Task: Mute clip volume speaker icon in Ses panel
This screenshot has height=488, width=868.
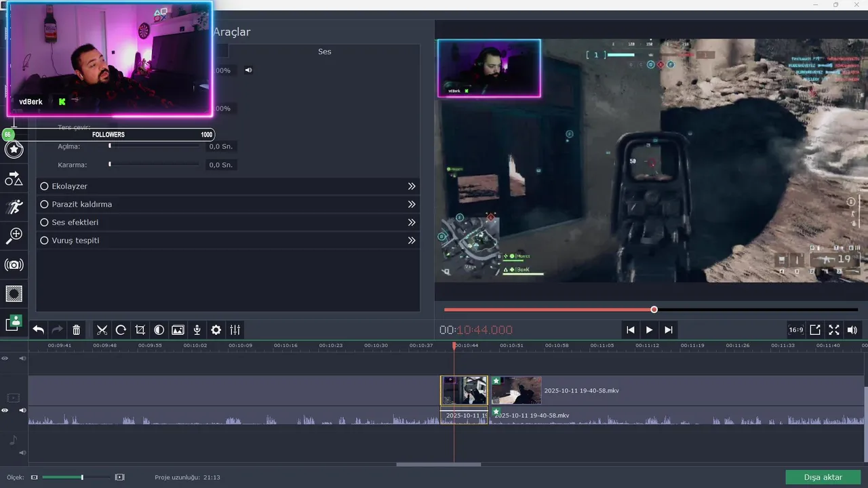Action: (248, 70)
